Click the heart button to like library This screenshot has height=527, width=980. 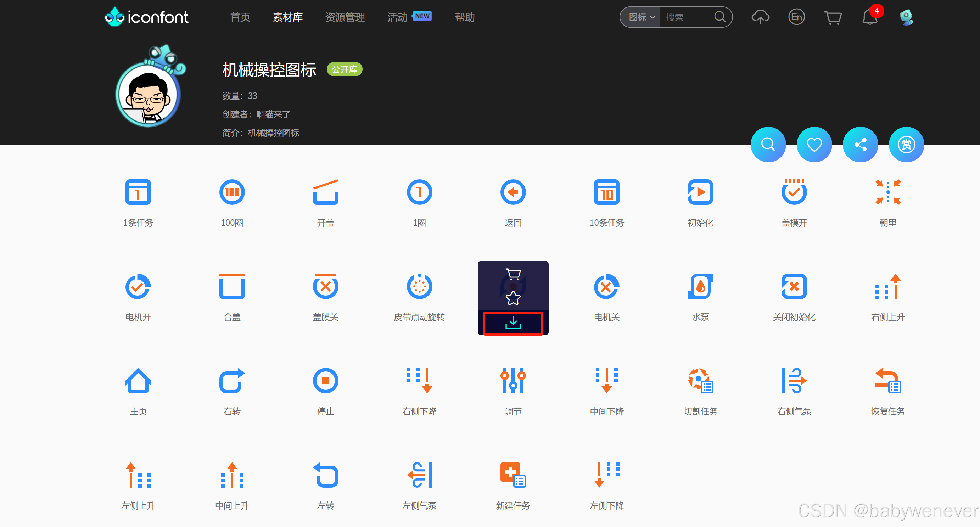tap(814, 145)
